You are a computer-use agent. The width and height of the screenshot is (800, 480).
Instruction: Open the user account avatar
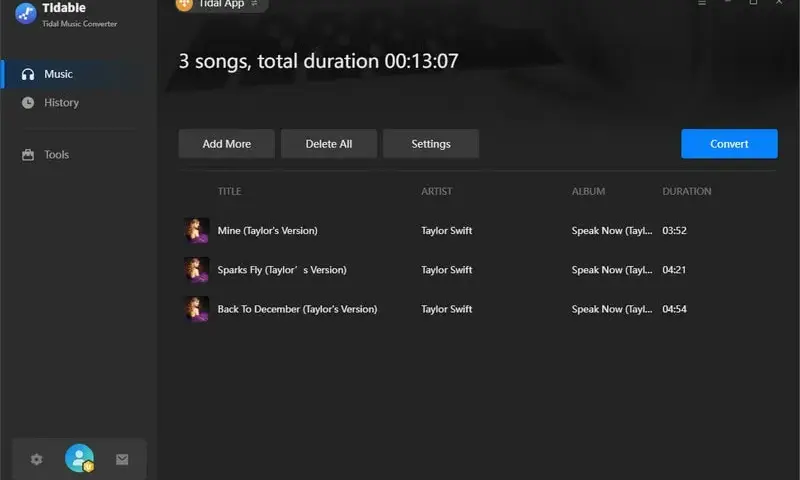tap(80, 458)
